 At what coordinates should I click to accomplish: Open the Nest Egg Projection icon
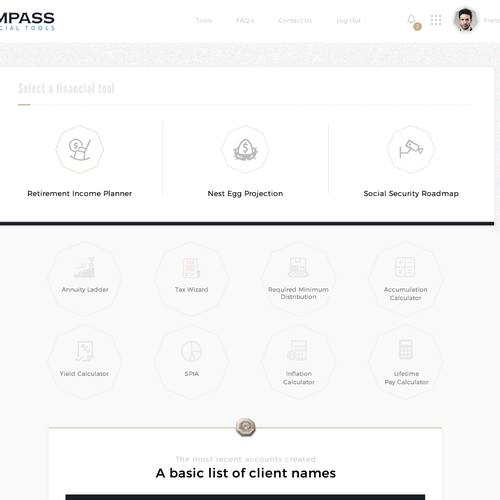pyautogui.click(x=245, y=149)
